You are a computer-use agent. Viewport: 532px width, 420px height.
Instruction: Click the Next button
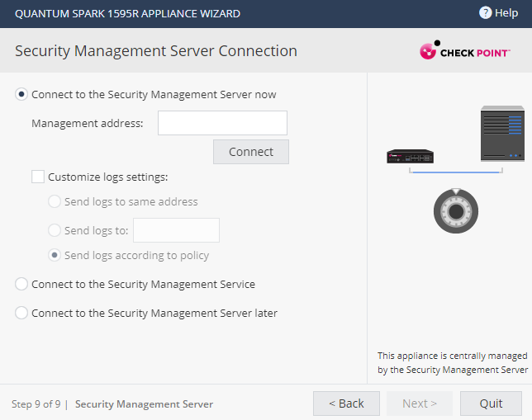pyautogui.click(x=420, y=403)
